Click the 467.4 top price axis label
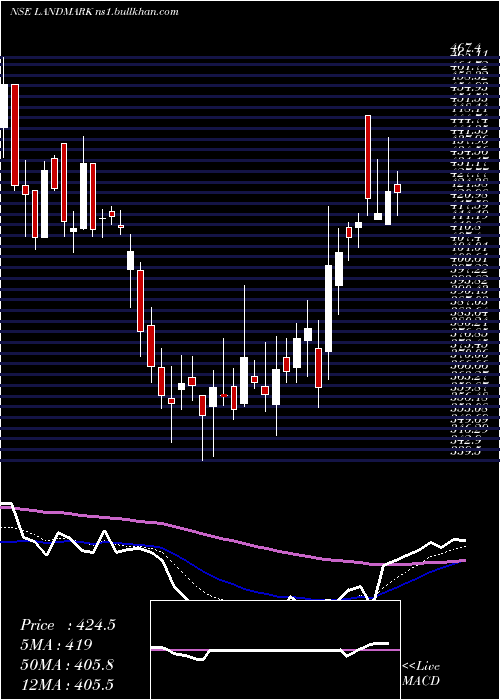Image resolution: width=500 pixels, height=700 pixels. tap(466, 47)
